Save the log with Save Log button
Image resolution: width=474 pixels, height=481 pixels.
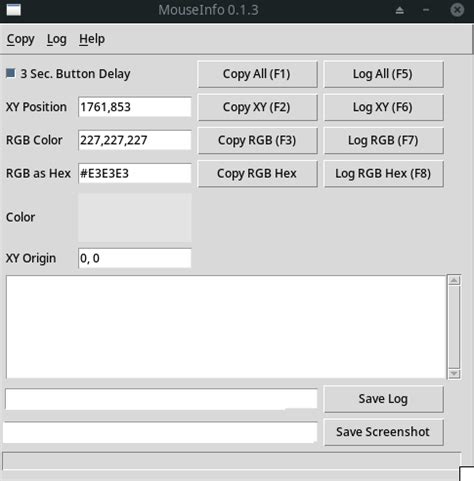[x=383, y=399]
